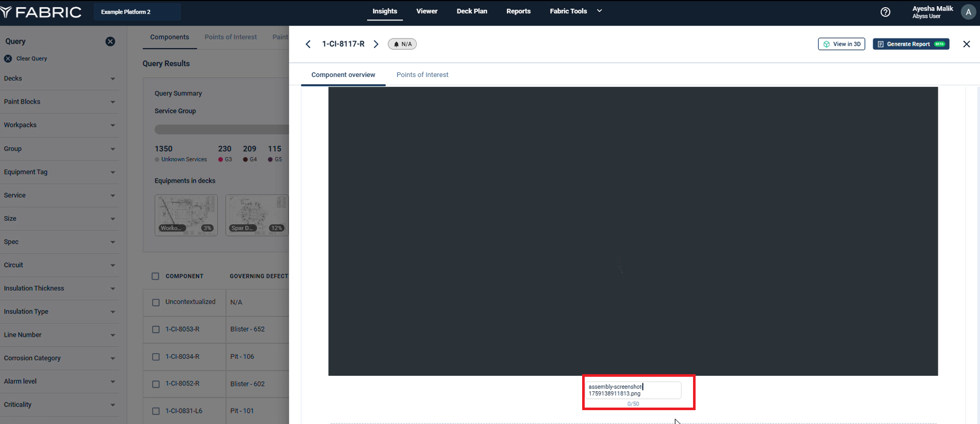Open the user avatar A menu

click(x=968, y=12)
